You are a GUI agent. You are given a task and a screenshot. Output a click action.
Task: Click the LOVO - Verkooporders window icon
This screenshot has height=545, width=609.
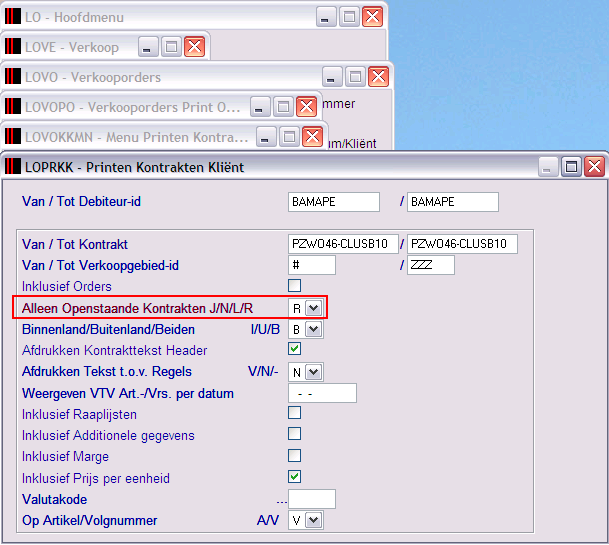click(x=13, y=77)
